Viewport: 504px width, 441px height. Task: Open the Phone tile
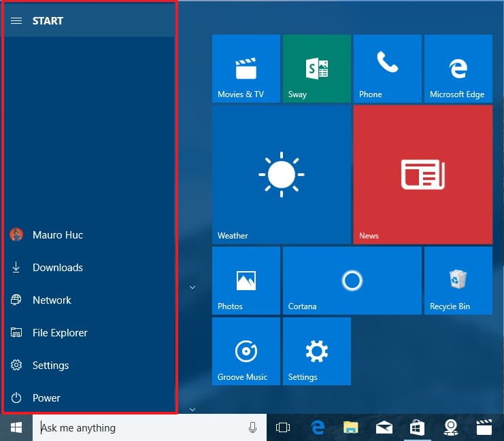[x=388, y=69]
